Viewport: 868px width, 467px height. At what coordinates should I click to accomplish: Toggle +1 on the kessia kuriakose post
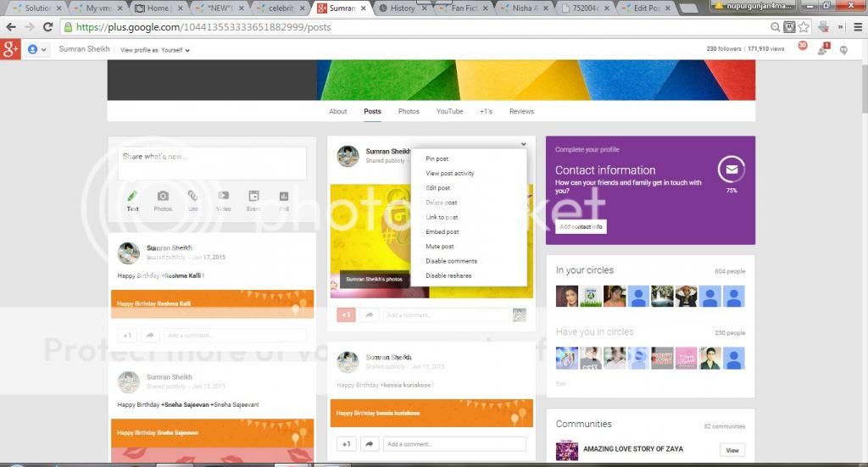pyautogui.click(x=346, y=443)
